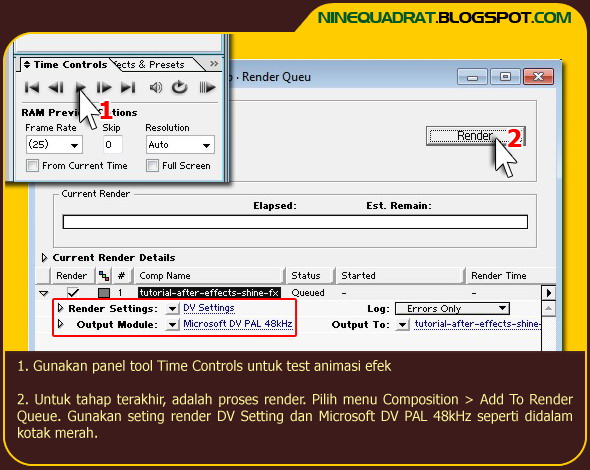Image resolution: width=590 pixels, height=470 pixels.
Task: Enable From Current Time checkbox
Action: click(x=32, y=166)
